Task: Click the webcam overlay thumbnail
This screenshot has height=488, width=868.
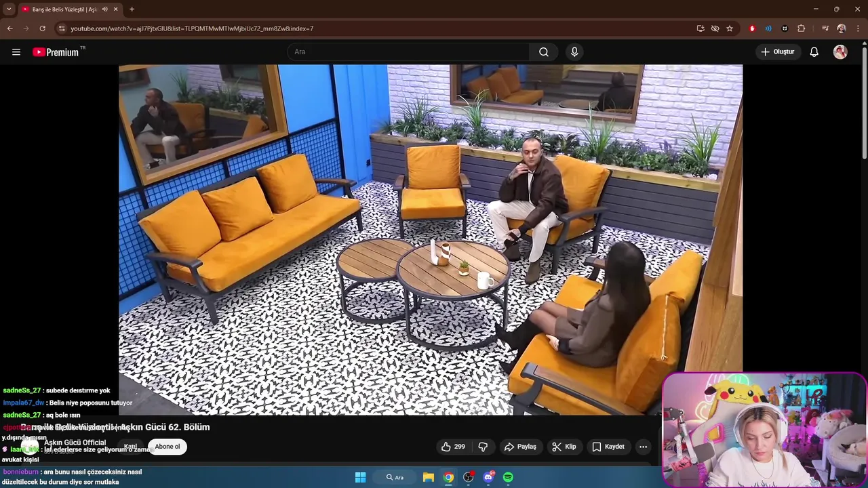Action: pyautogui.click(x=764, y=430)
